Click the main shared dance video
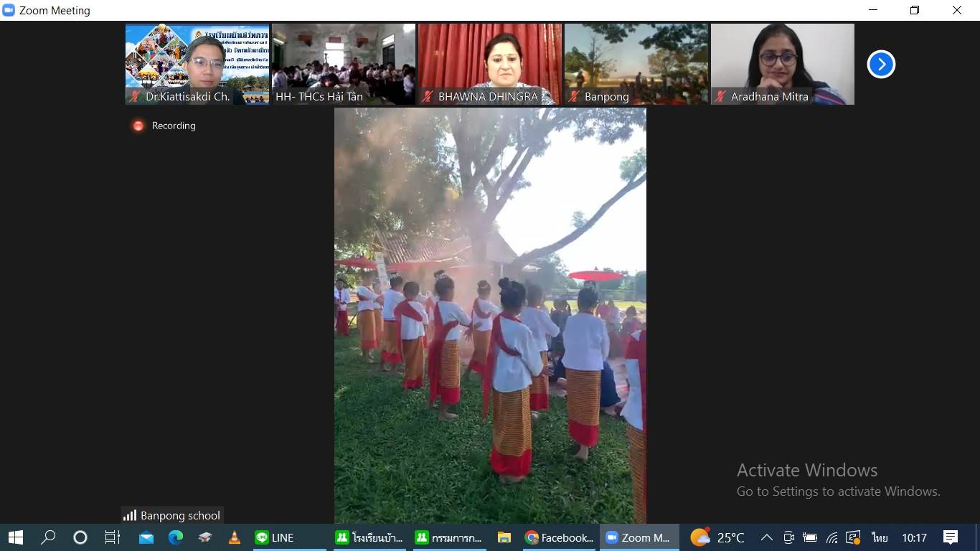The width and height of the screenshot is (980, 551). 490,316
